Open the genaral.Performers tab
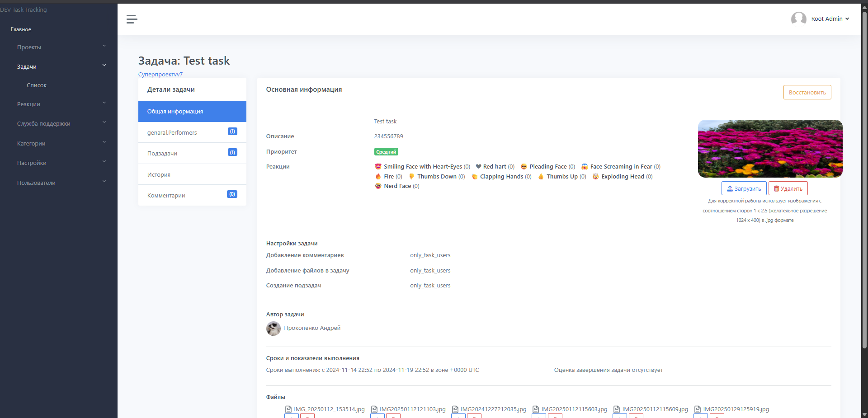868x418 pixels. [192, 132]
